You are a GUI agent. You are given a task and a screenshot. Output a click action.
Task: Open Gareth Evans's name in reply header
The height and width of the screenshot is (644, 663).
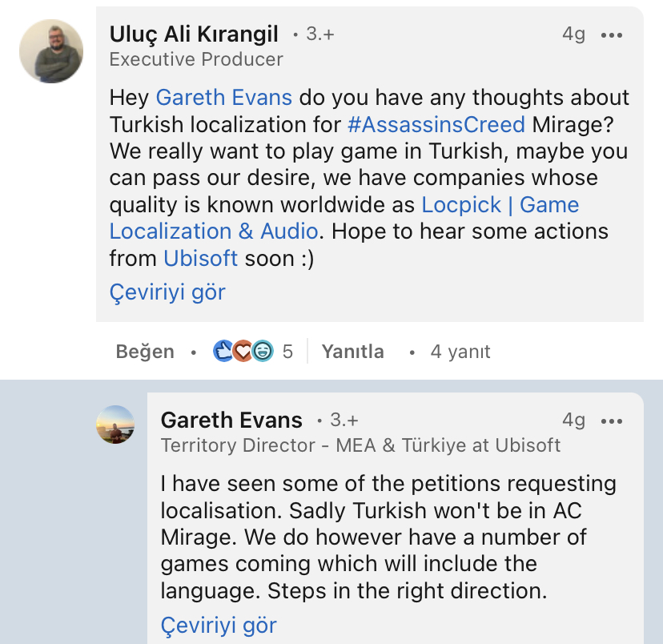(x=231, y=420)
